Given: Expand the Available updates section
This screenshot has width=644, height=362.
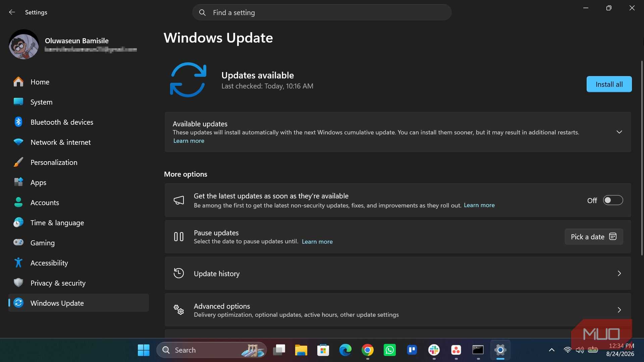Looking at the screenshot, I should coord(619,132).
